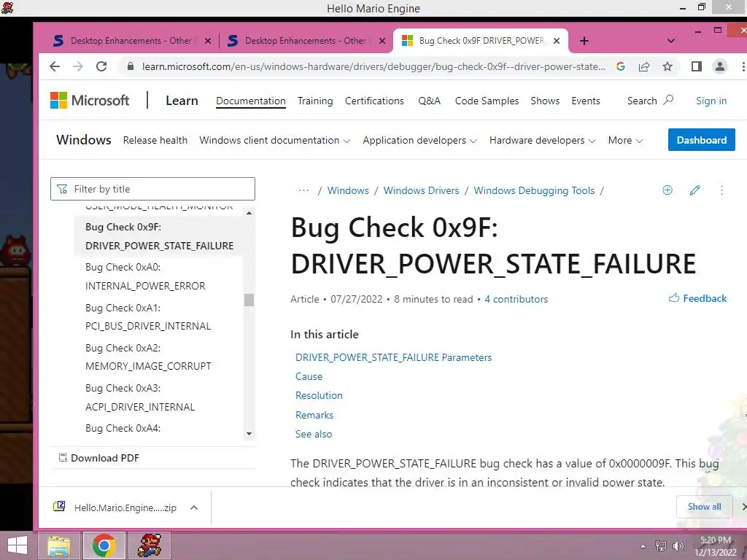Click the 4 contributors link
Viewport: 747px width, 560px height.
(x=516, y=299)
